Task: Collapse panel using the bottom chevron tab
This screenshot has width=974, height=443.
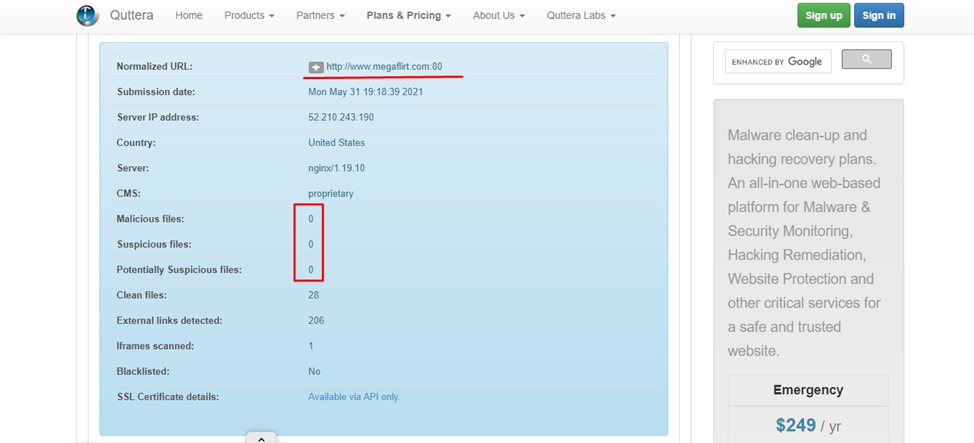Action: coord(262,438)
